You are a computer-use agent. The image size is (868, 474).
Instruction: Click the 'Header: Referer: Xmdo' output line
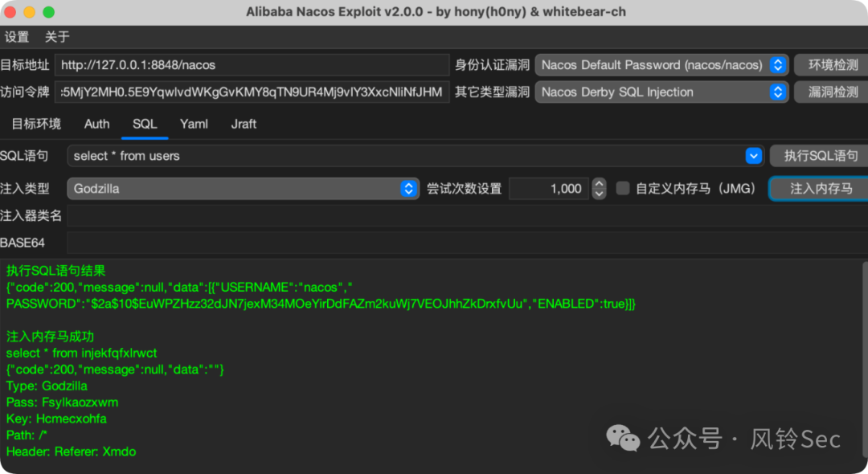point(71,452)
